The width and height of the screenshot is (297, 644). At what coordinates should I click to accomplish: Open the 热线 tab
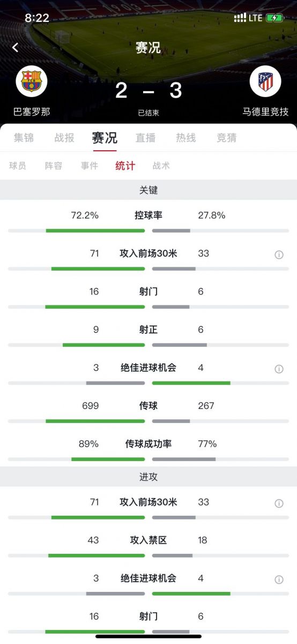186,138
